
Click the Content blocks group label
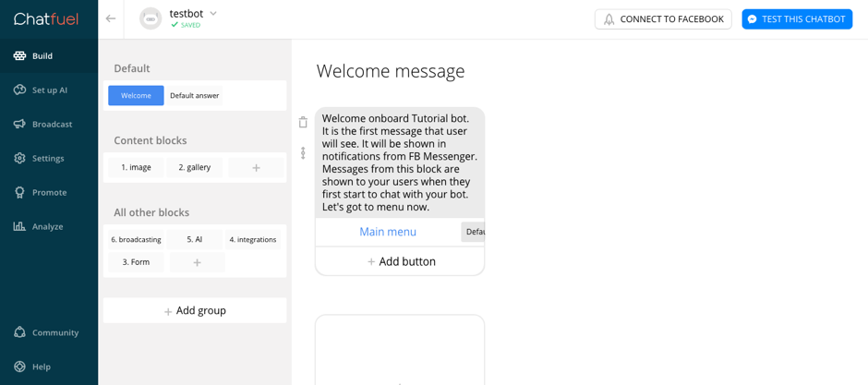pyautogui.click(x=151, y=140)
